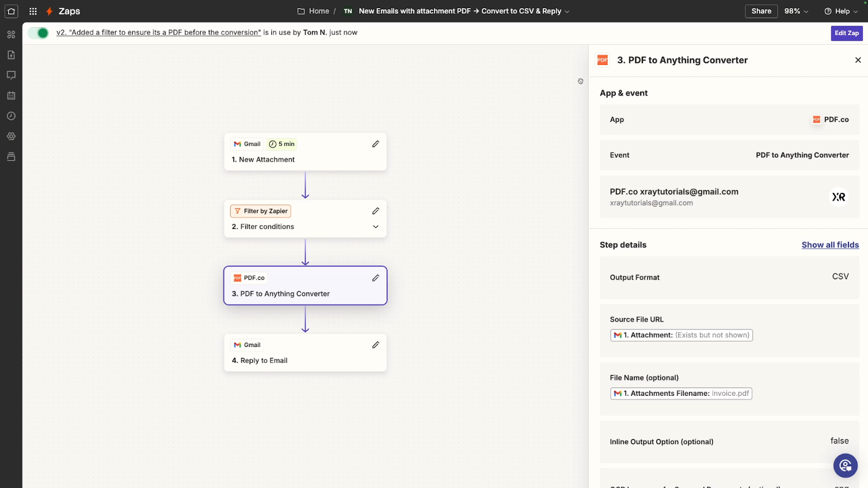Screen dimensions: 868x488
Task: Click the TN owner avatar badge
Action: pos(348,11)
